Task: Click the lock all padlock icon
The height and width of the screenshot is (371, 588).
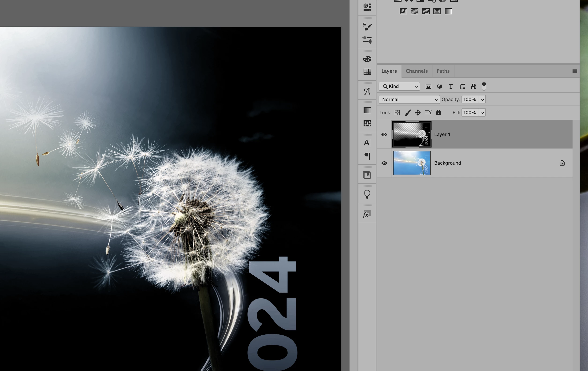Action: 439,112
